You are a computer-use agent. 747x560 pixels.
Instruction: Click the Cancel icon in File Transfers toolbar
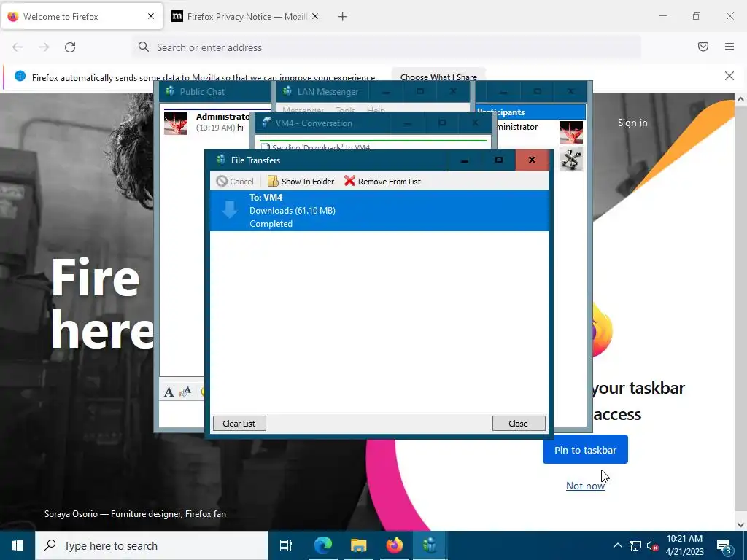(x=222, y=182)
